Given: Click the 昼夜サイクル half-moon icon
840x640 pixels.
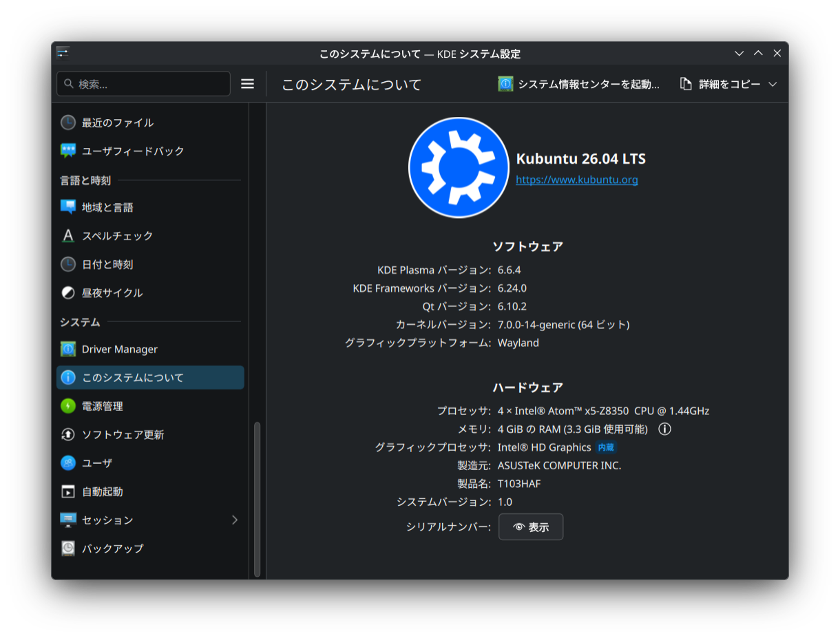Looking at the screenshot, I should (68, 292).
